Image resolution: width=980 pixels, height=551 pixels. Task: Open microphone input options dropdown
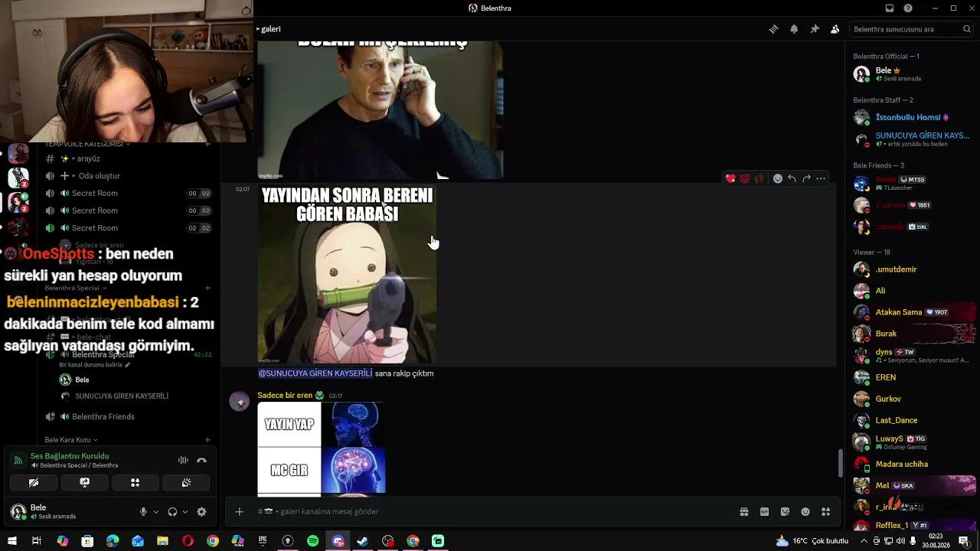pyautogui.click(x=156, y=512)
